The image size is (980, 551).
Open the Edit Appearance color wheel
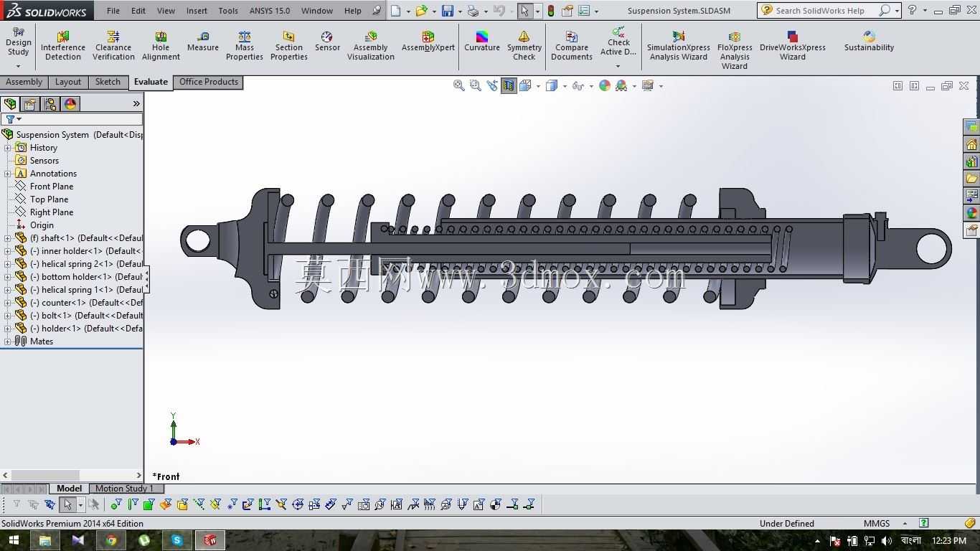(x=605, y=85)
